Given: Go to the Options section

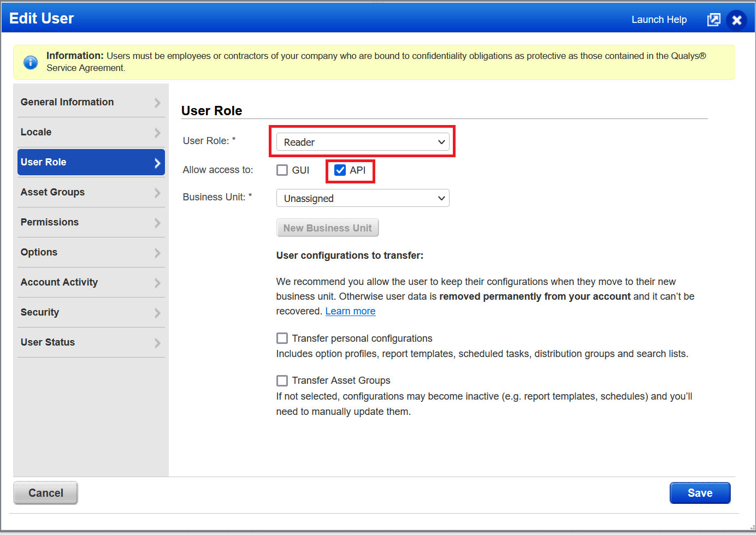Looking at the screenshot, I should pyautogui.click(x=39, y=252).
